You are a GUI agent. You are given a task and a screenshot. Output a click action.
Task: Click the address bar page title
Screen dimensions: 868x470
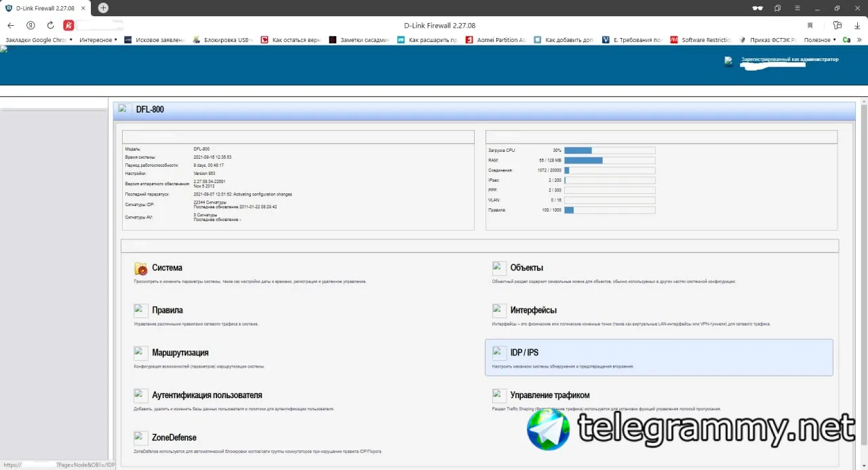click(x=439, y=25)
